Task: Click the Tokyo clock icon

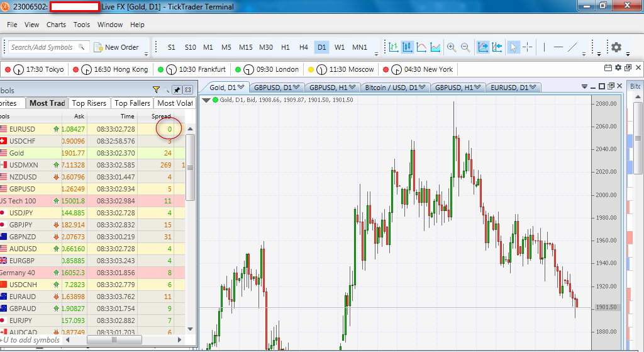Action: pyautogui.click(x=18, y=69)
